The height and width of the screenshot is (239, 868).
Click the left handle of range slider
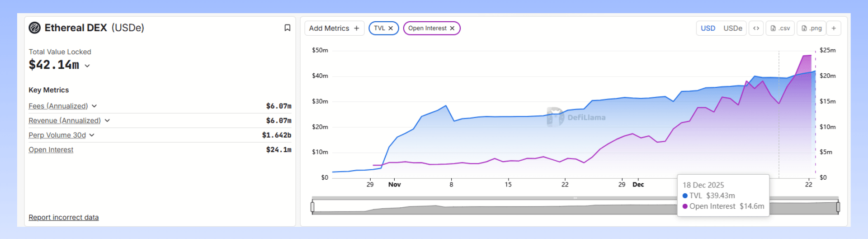click(x=312, y=207)
